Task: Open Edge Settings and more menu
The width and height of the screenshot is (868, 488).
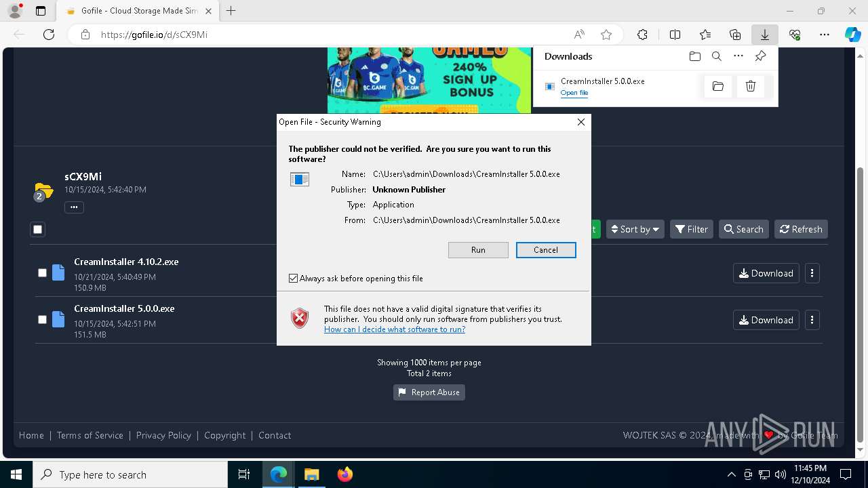Action: (x=825, y=35)
